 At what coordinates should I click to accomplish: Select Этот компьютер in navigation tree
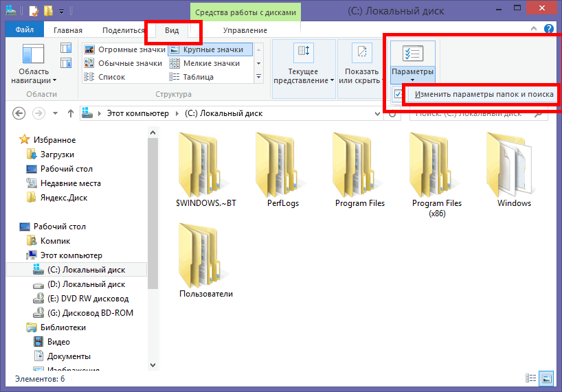(x=71, y=255)
